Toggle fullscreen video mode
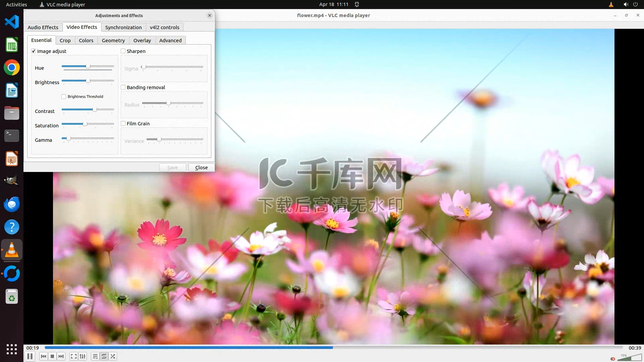The image size is (644, 362). click(73, 356)
